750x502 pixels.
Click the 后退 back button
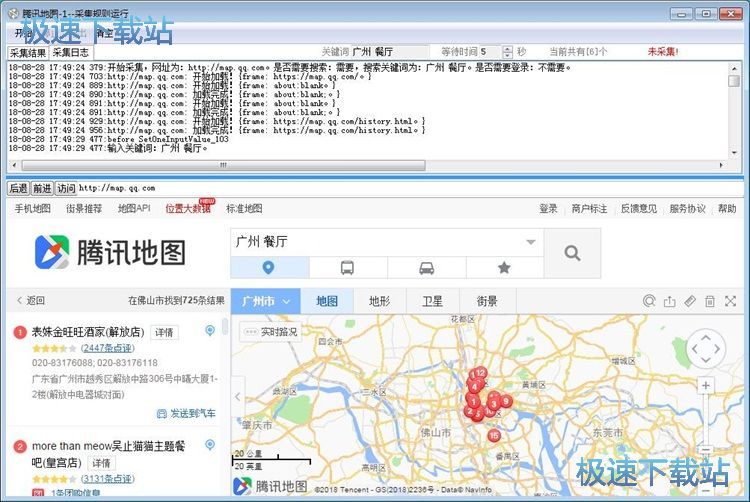[x=18, y=188]
